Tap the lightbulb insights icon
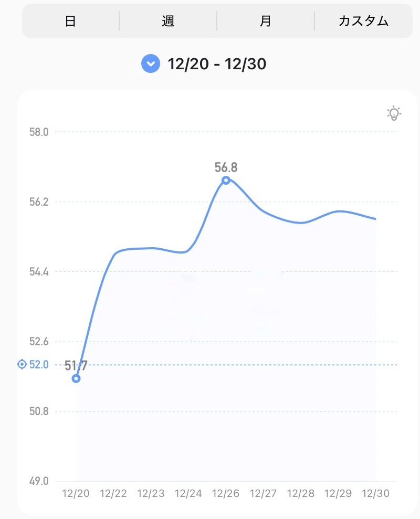The width and height of the screenshot is (420, 519). 394,113
